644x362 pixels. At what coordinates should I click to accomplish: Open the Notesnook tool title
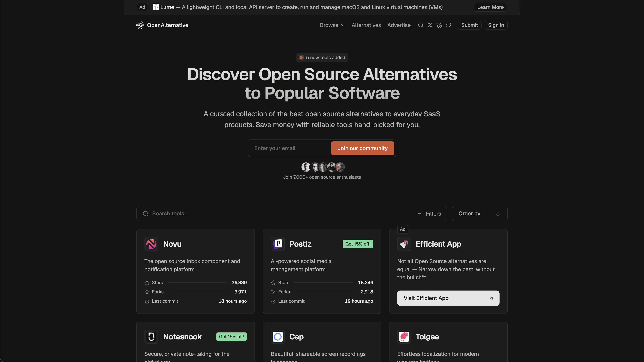pyautogui.click(x=182, y=337)
